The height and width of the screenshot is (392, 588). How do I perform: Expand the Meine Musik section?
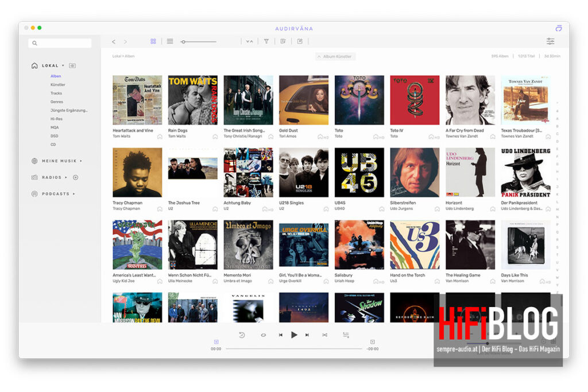click(x=81, y=161)
